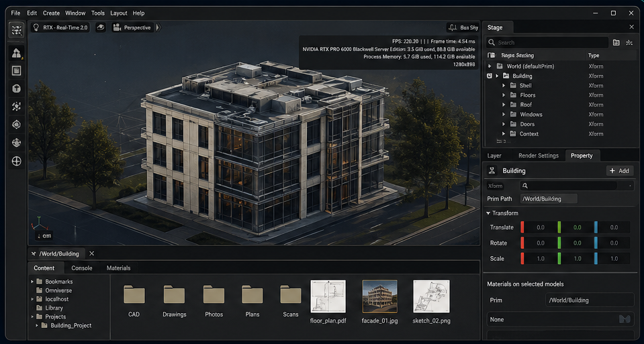Select the sketch_02.png thumbnail
This screenshot has height=344, width=644.
[431, 296]
